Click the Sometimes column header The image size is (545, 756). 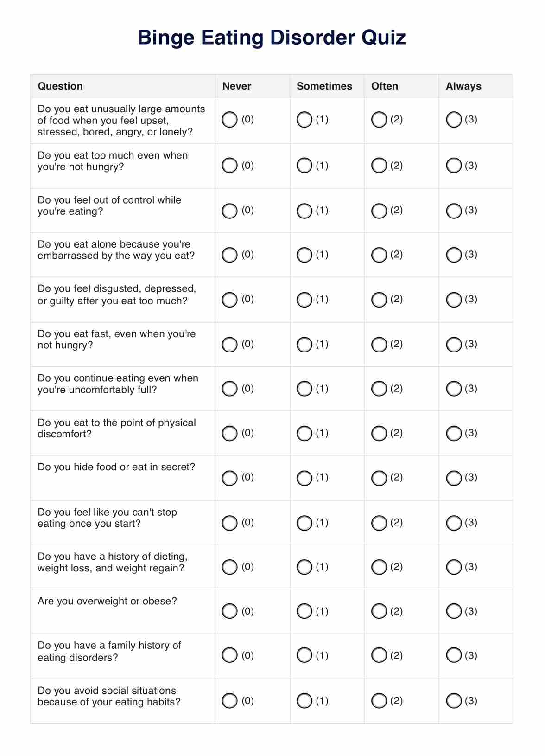(324, 86)
